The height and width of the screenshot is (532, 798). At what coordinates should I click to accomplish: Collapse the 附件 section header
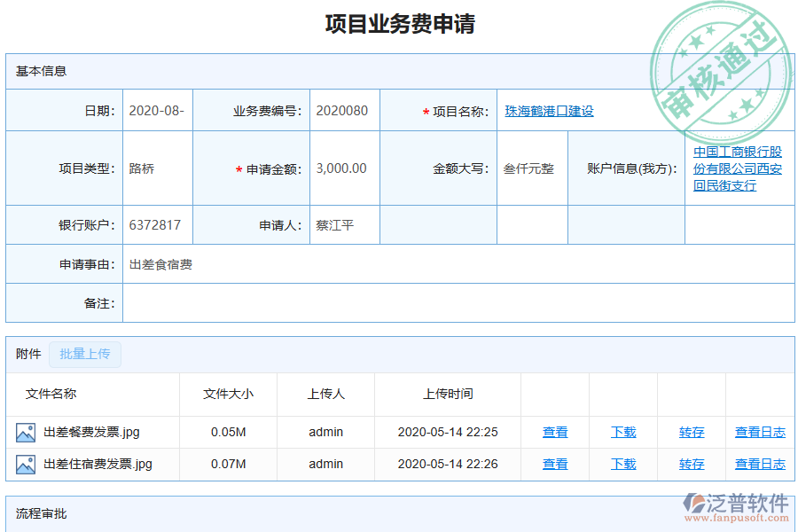coord(27,354)
